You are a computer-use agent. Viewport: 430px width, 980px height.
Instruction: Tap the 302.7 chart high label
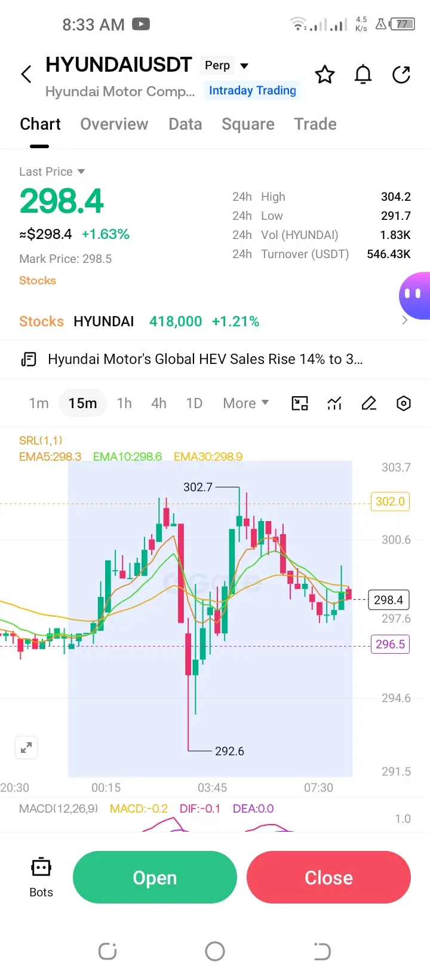[198, 487]
